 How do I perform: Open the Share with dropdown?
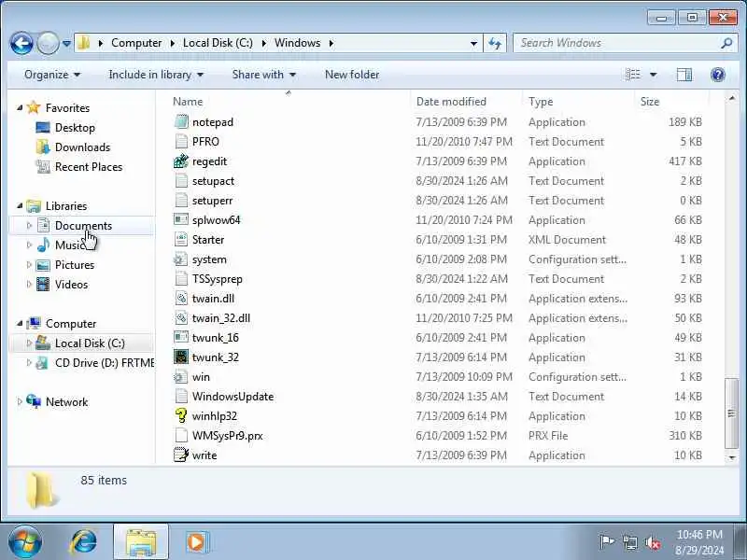(x=264, y=75)
